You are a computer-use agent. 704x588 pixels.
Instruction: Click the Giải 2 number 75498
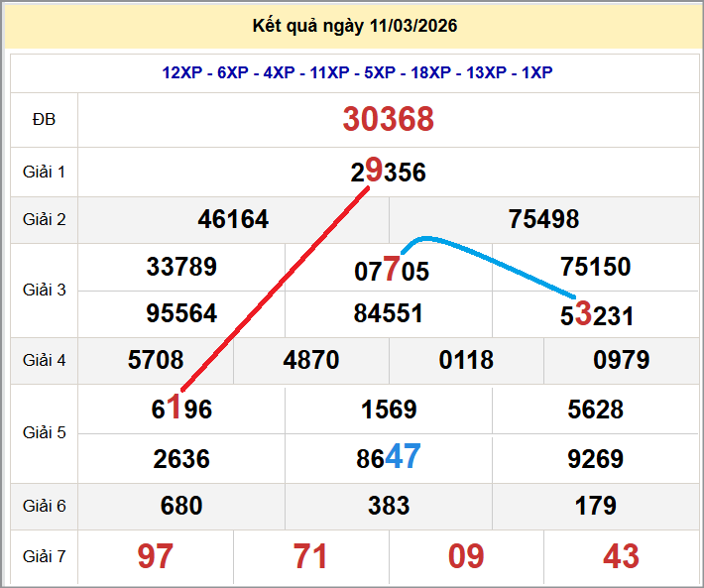pyautogui.click(x=543, y=219)
